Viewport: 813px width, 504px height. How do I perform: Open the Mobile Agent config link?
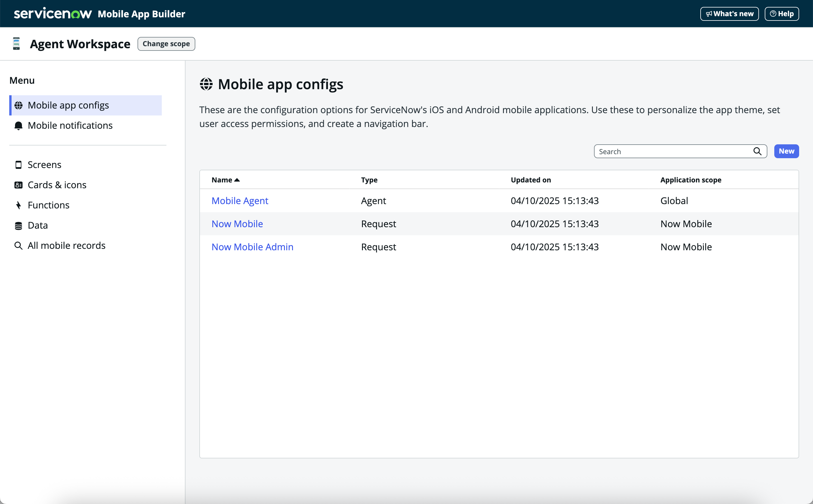point(240,201)
